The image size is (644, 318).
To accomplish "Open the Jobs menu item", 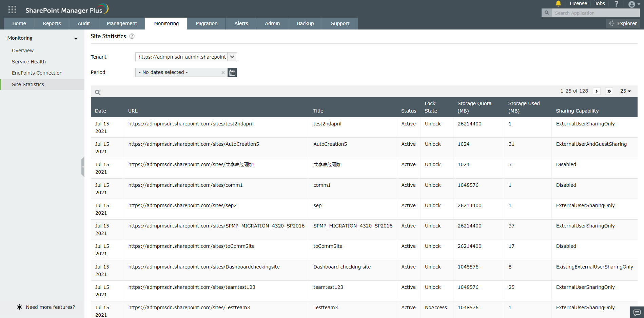I will coord(600,3).
